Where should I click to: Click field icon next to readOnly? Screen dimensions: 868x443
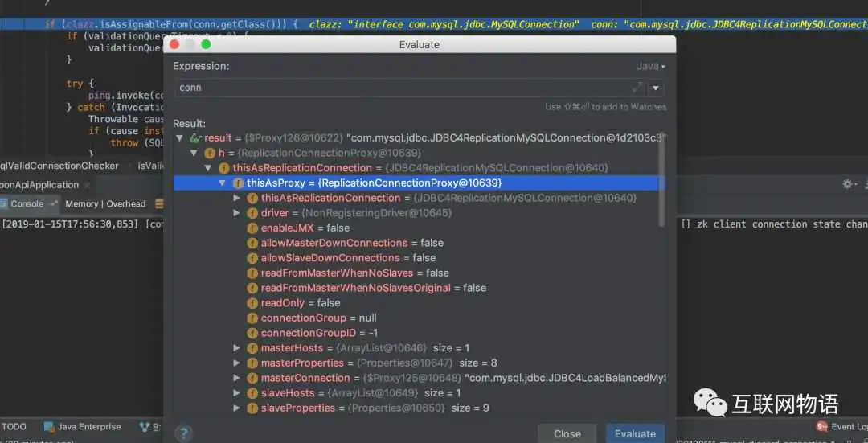(x=252, y=303)
